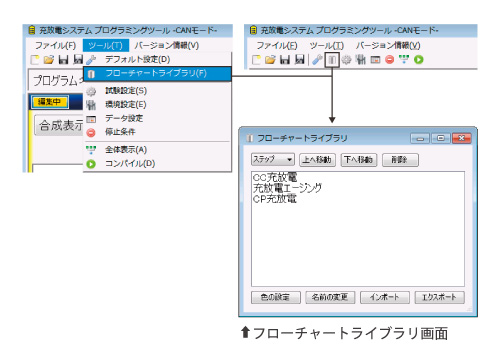500x363 pixels.
Task: Choose フローチャートライブラリ(F) menu entry
Action: (x=157, y=74)
